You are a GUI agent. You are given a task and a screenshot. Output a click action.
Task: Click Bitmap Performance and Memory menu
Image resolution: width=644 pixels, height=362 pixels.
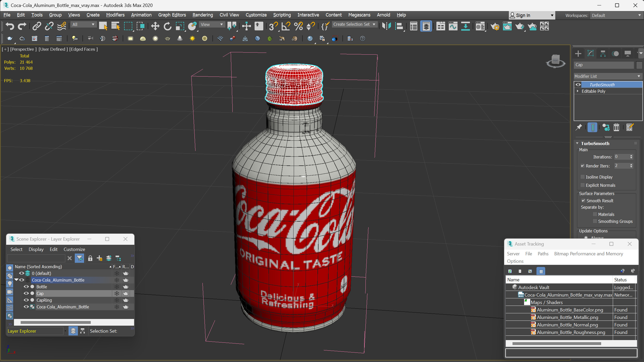(x=589, y=254)
